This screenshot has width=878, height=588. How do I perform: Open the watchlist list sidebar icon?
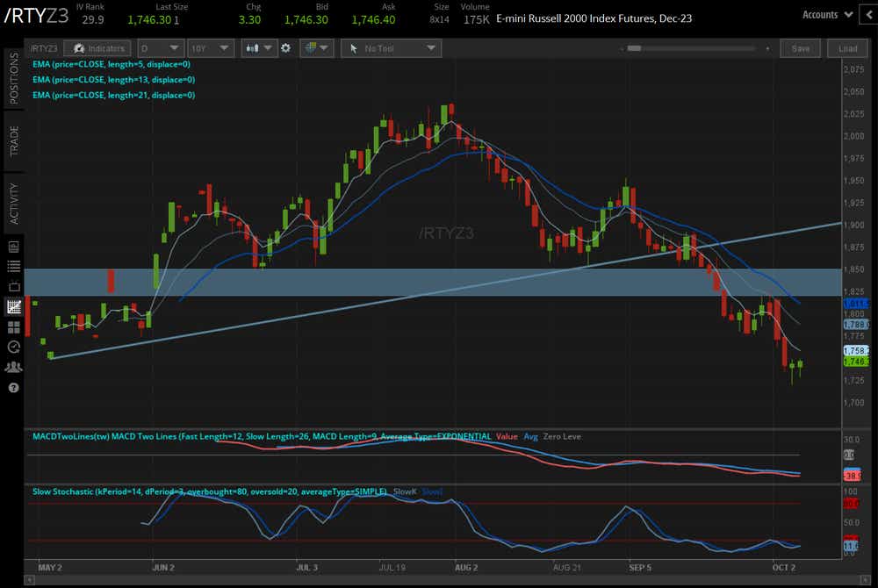pos(14,266)
